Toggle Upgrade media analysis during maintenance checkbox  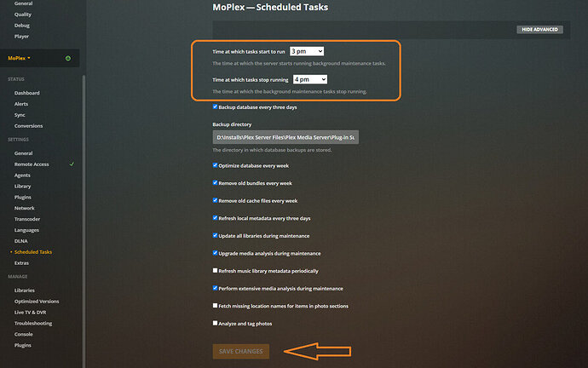click(x=216, y=253)
